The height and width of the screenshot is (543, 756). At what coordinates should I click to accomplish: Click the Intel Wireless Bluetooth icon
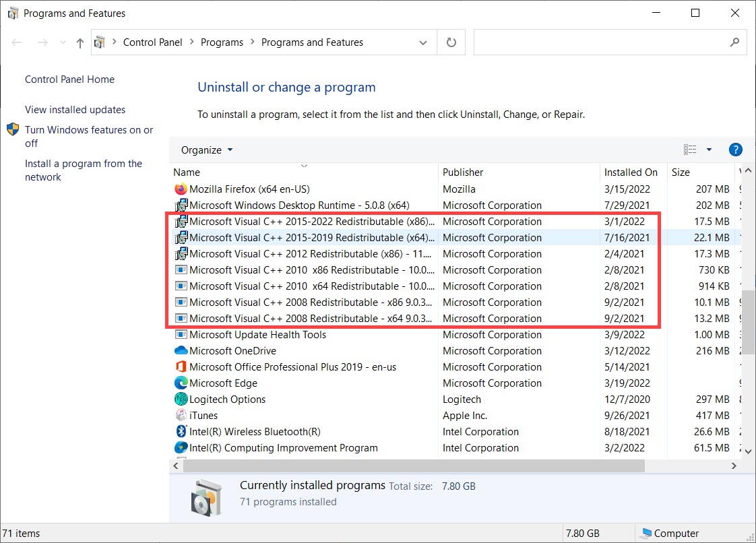(x=181, y=432)
